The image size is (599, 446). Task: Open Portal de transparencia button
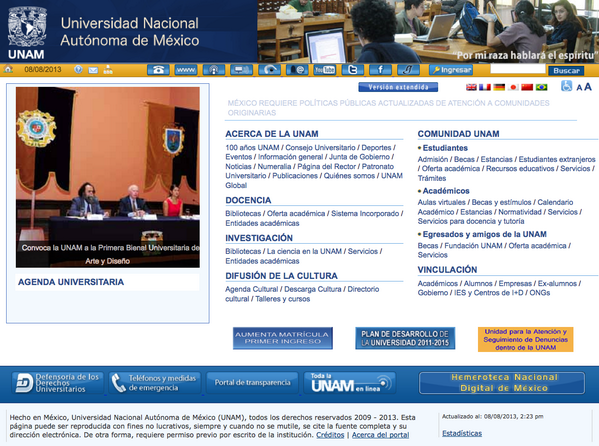[x=252, y=383]
